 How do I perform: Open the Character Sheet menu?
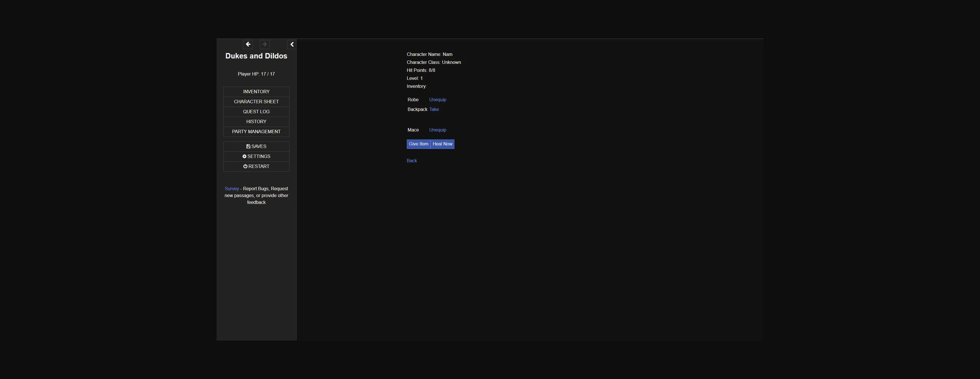[x=256, y=102]
